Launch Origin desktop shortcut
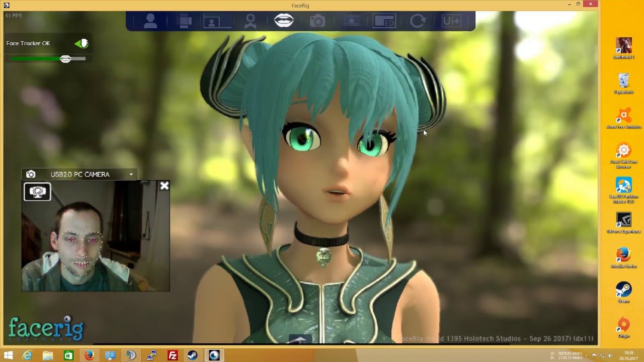The height and width of the screenshot is (362, 644). click(623, 328)
